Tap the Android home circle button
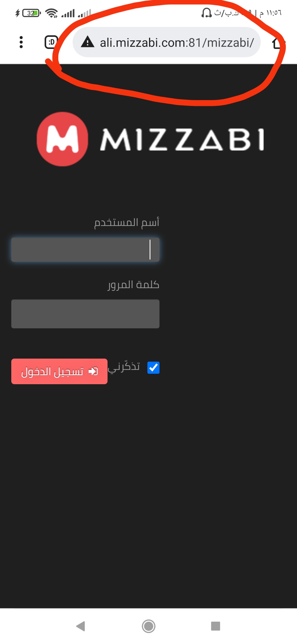Image resolution: width=297 pixels, height=644 pixels. click(x=148, y=626)
